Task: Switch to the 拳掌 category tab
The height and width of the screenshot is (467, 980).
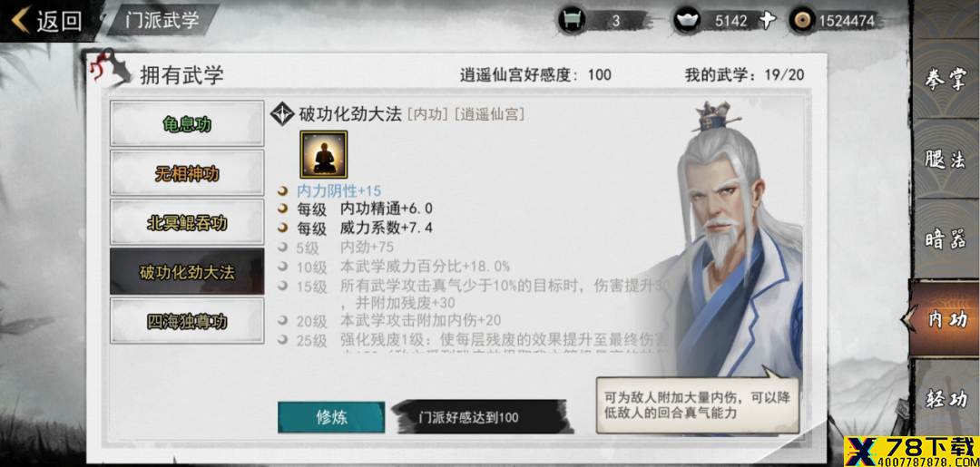Action: coord(946,80)
